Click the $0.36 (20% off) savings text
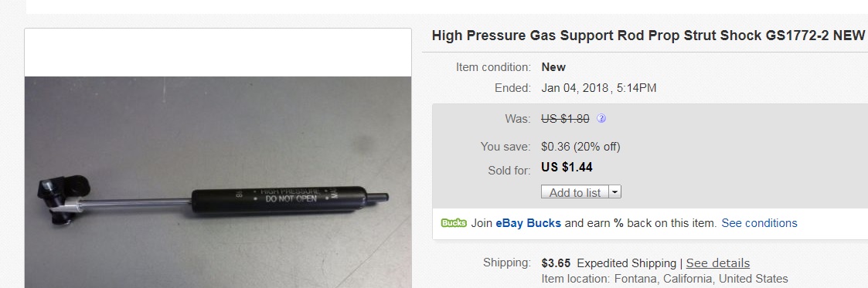868x288 pixels. (580, 147)
